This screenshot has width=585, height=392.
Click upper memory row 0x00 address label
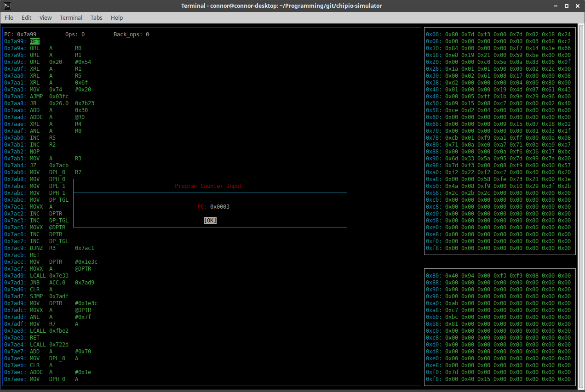[434, 34]
